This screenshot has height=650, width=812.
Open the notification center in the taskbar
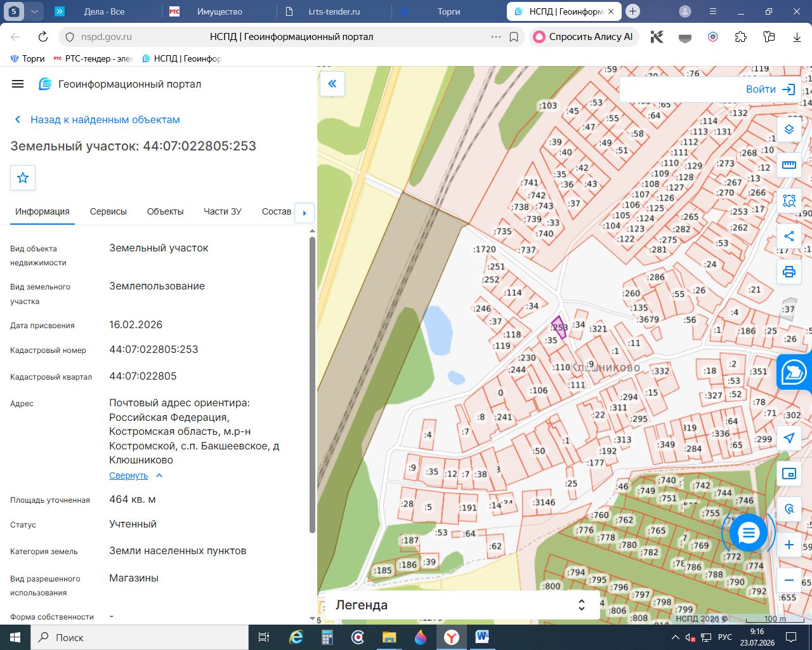coord(791,637)
